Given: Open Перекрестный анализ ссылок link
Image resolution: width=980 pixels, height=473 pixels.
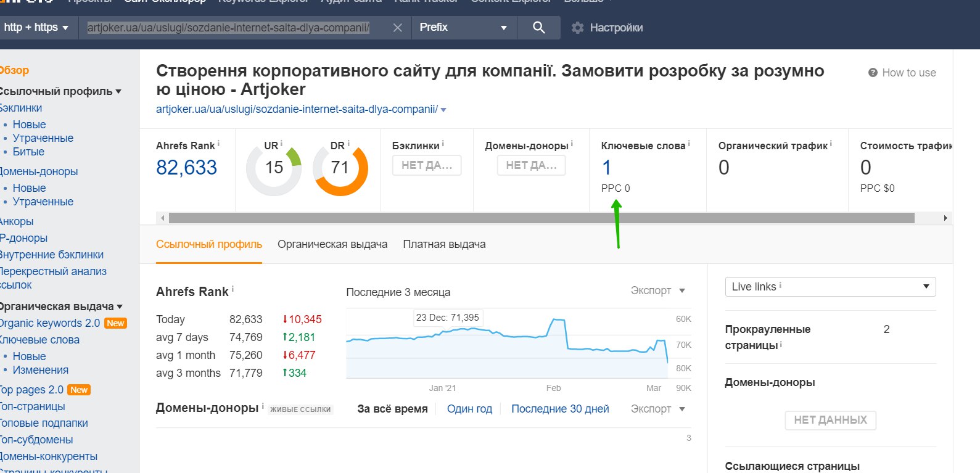Looking at the screenshot, I should click(x=53, y=278).
